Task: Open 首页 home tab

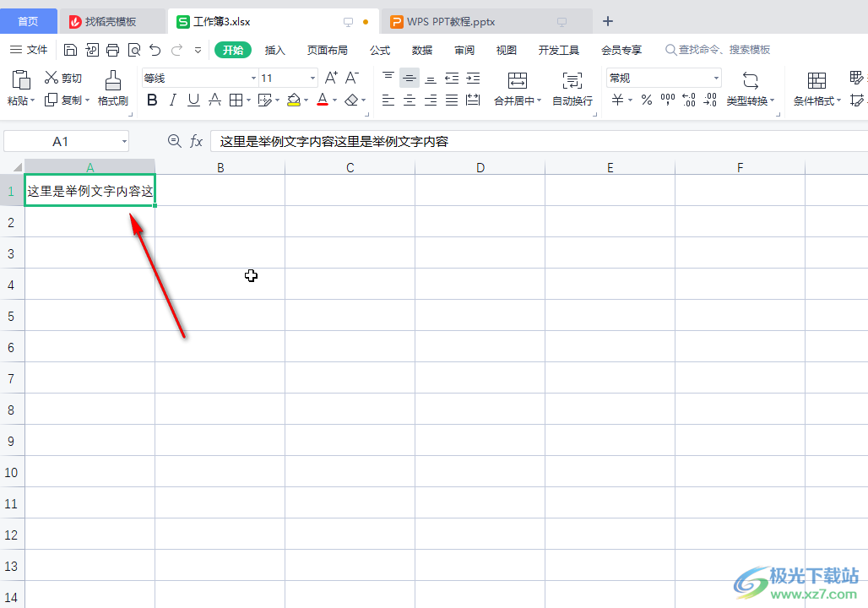Action: tap(28, 22)
